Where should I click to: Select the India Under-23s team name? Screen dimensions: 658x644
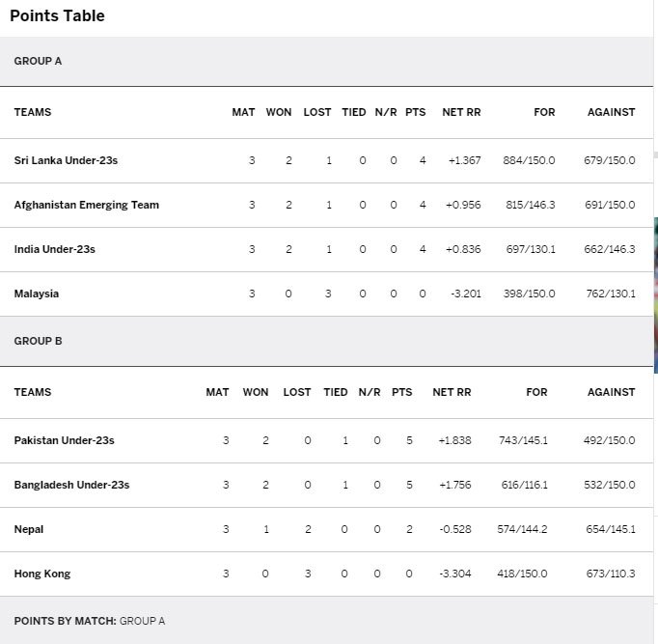click(x=55, y=249)
